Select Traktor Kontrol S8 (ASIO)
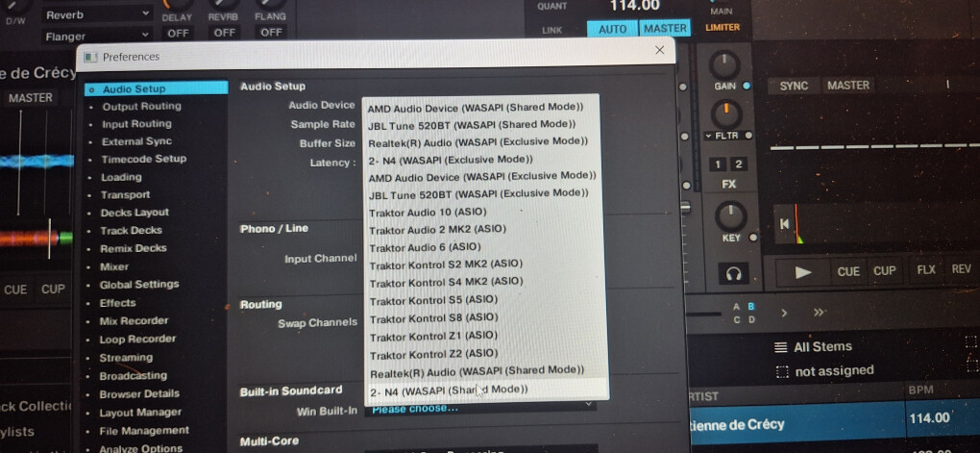 pyautogui.click(x=433, y=318)
